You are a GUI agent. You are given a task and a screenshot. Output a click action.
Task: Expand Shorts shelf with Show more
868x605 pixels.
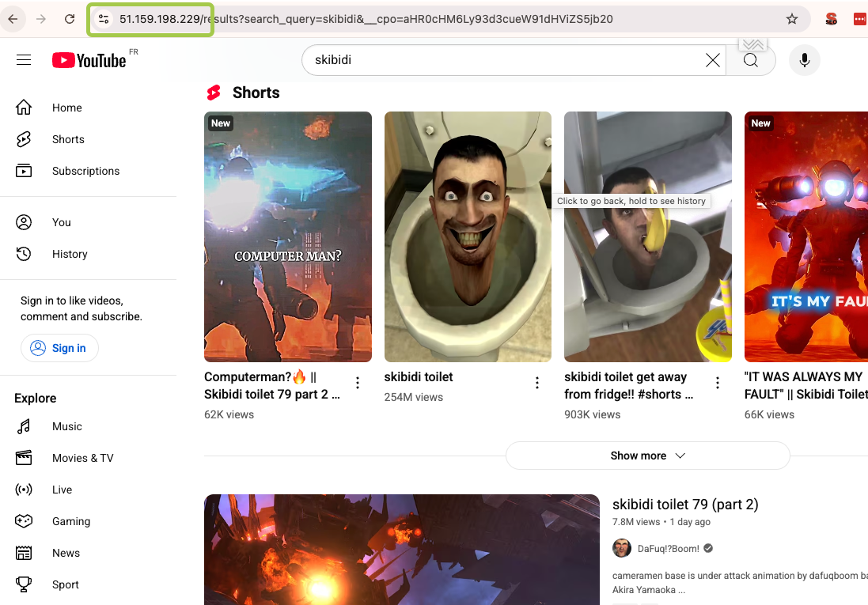648,456
